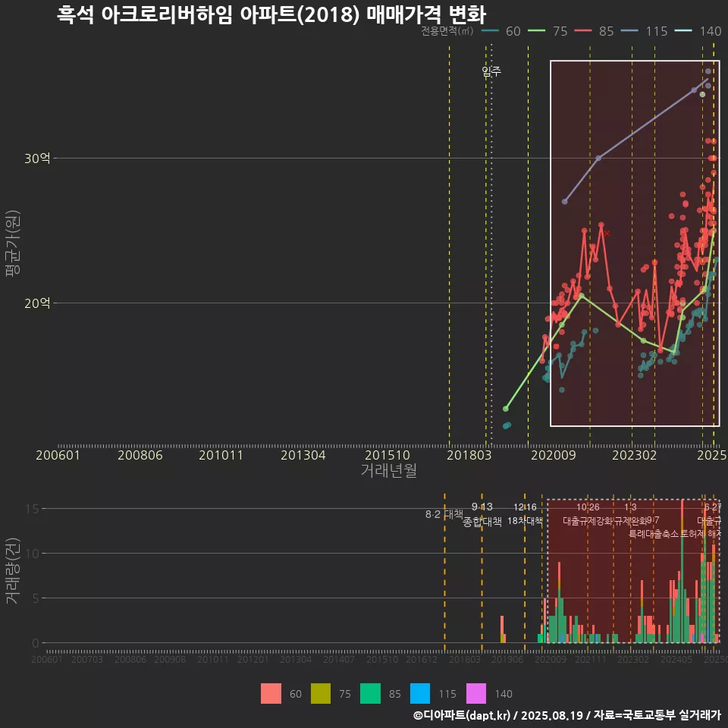Click the 140㎡ light-blue line swatch in top legend
This screenshot has height=728, width=728.
pyautogui.click(x=683, y=31)
